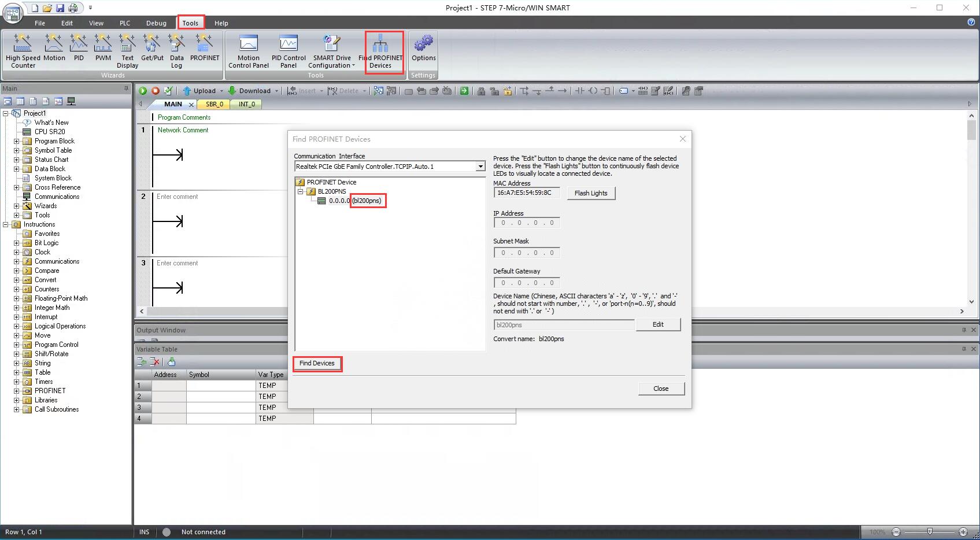Open the High Speed Counter wizard
Screen dimensions: 980x540
(x=23, y=51)
